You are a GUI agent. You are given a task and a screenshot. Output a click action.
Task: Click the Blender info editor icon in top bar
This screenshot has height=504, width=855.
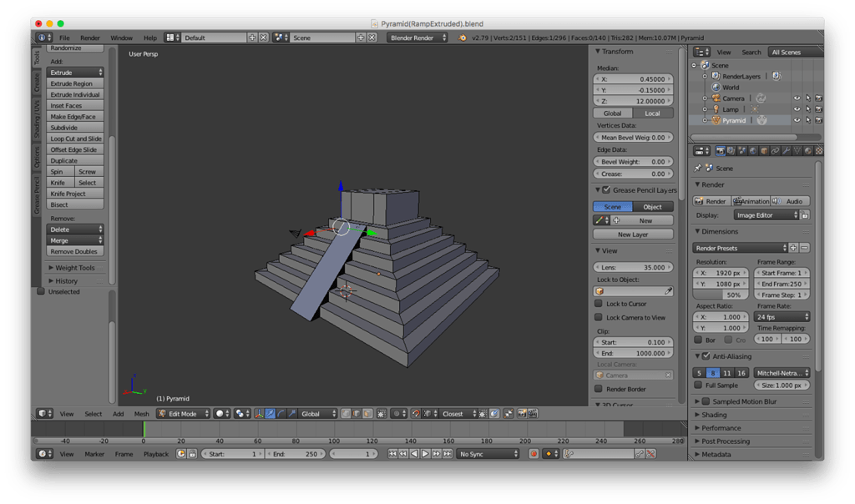(x=44, y=38)
